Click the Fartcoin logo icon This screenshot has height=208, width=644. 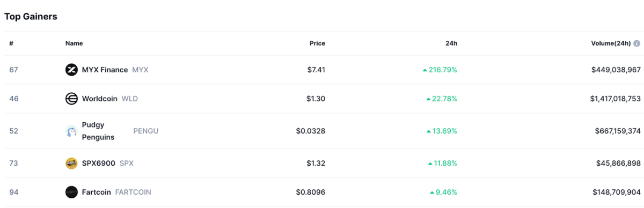click(71, 192)
